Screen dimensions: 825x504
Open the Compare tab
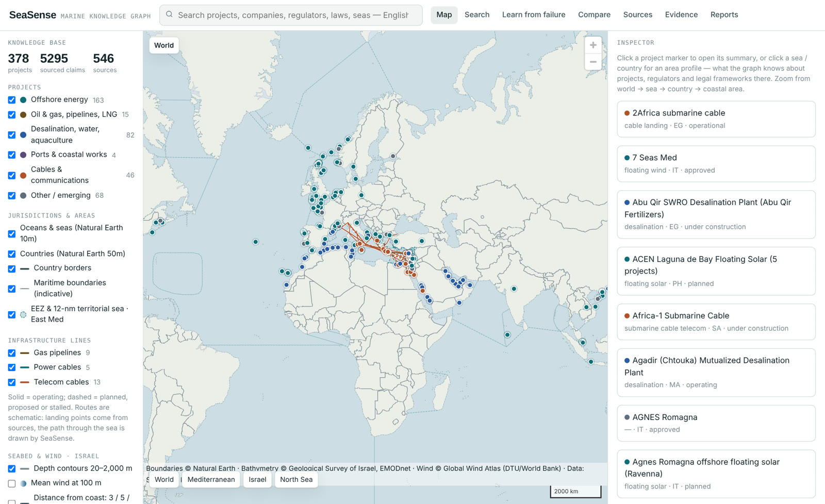click(x=594, y=15)
